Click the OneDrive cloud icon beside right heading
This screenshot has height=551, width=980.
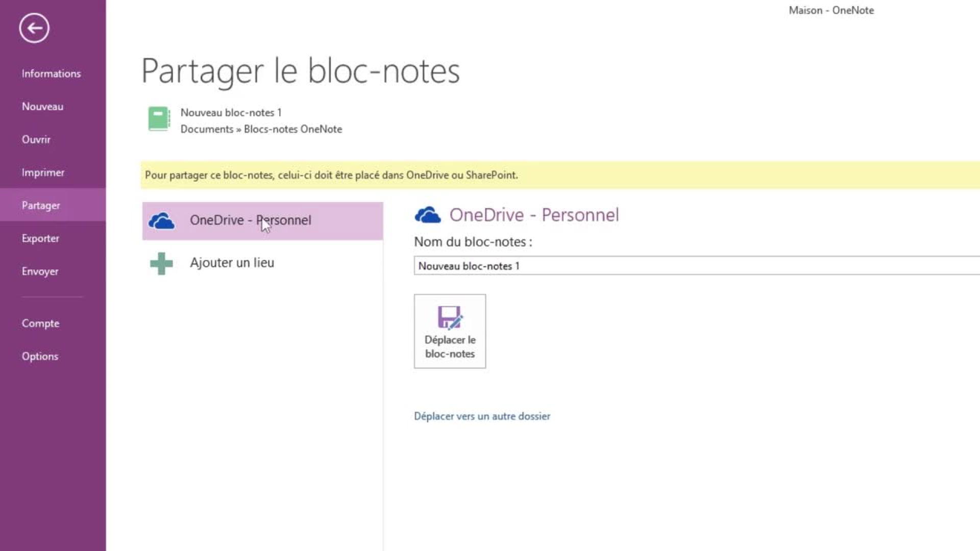click(427, 215)
